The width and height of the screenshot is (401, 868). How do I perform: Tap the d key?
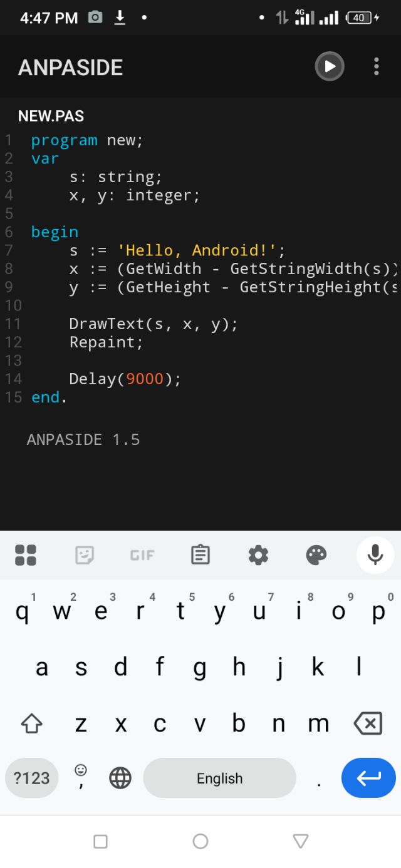[120, 668]
